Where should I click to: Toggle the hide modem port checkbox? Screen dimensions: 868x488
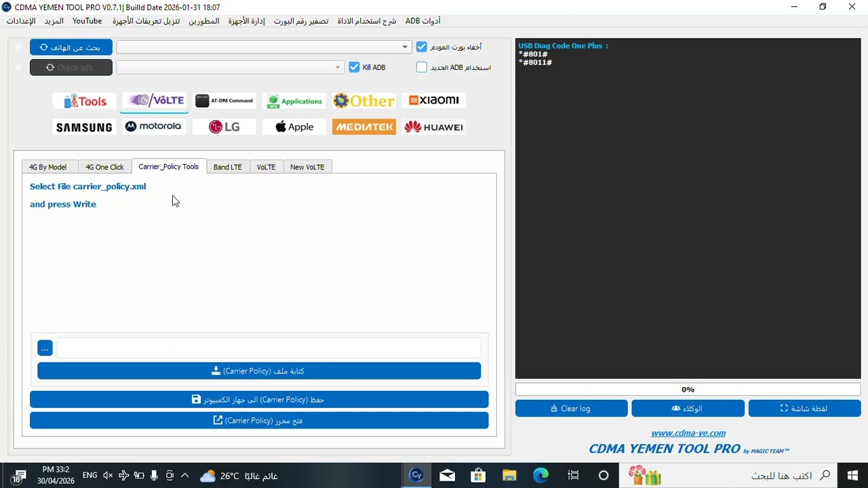pos(422,47)
